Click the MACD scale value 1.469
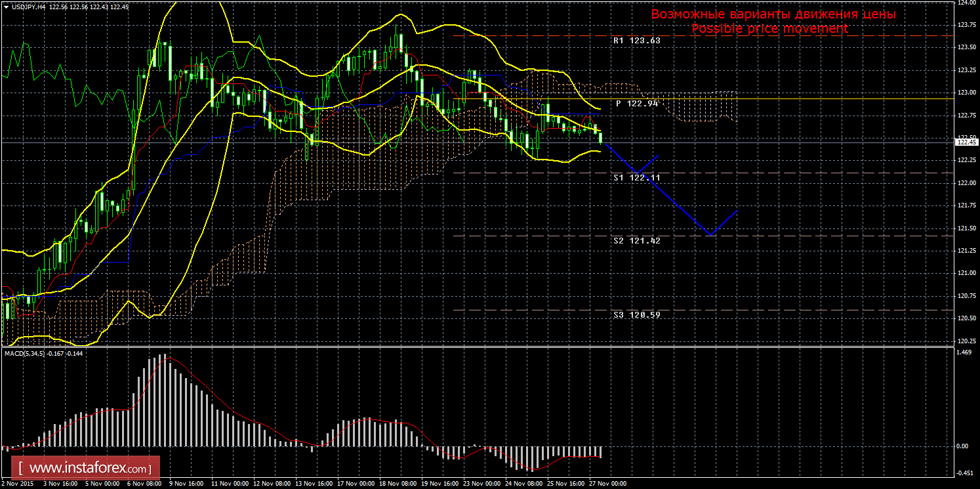This screenshot has width=980, height=489. (x=963, y=352)
